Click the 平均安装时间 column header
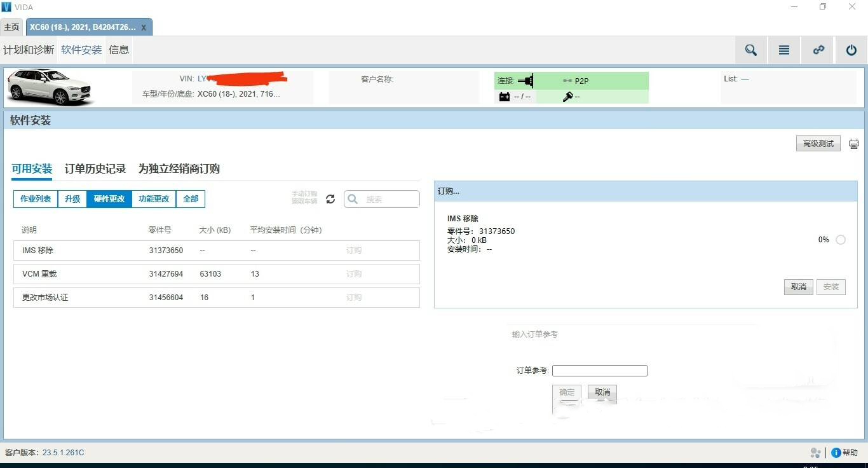This screenshot has height=468, width=868. (x=286, y=230)
